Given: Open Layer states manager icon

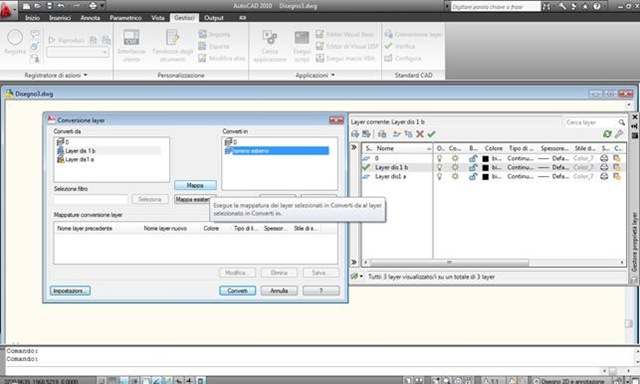Looking at the screenshot, I should coord(382,134).
